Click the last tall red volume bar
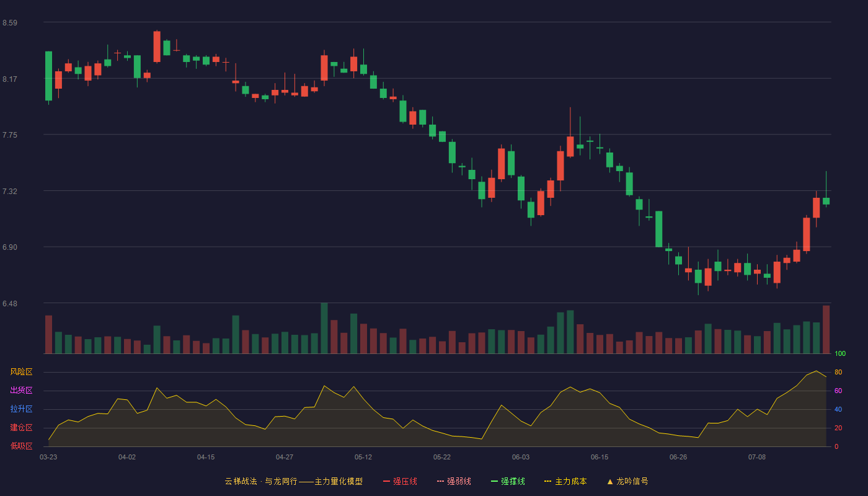Screen dimensions: 868x496 click(x=826, y=329)
